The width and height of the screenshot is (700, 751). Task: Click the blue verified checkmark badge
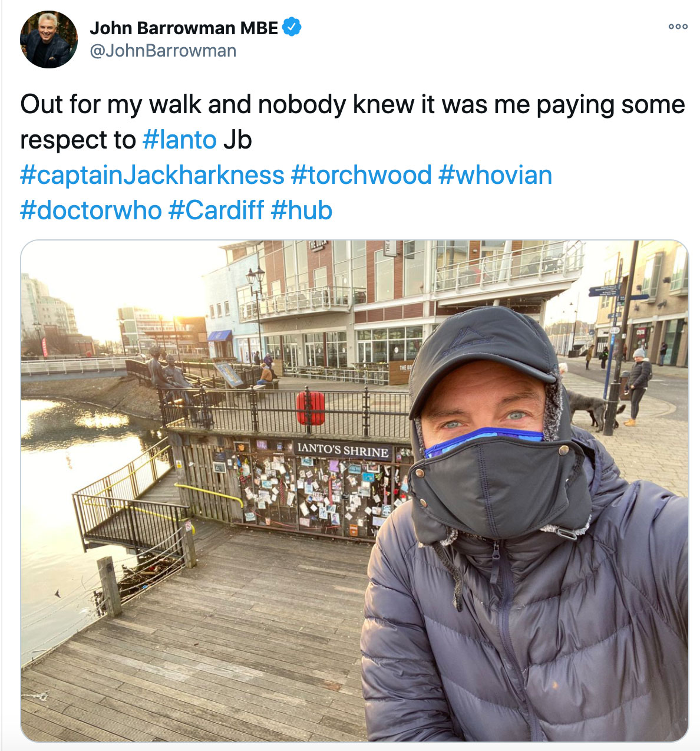point(292,27)
